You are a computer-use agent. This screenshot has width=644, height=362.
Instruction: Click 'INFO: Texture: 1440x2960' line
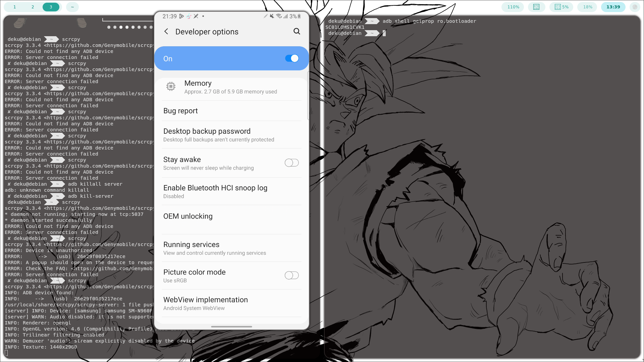(41, 347)
